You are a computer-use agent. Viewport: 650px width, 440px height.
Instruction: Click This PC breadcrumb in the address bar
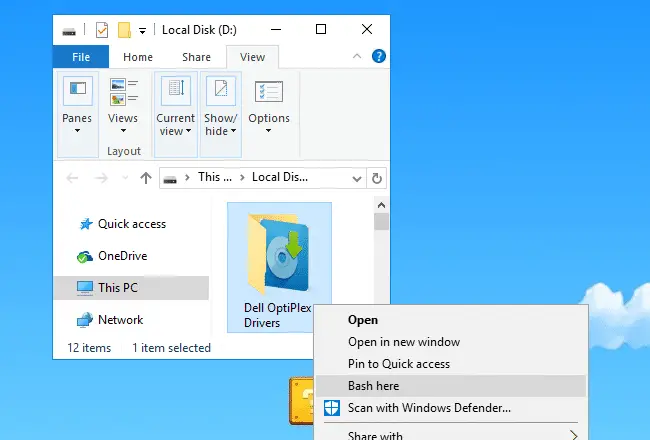pyautogui.click(x=215, y=177)
